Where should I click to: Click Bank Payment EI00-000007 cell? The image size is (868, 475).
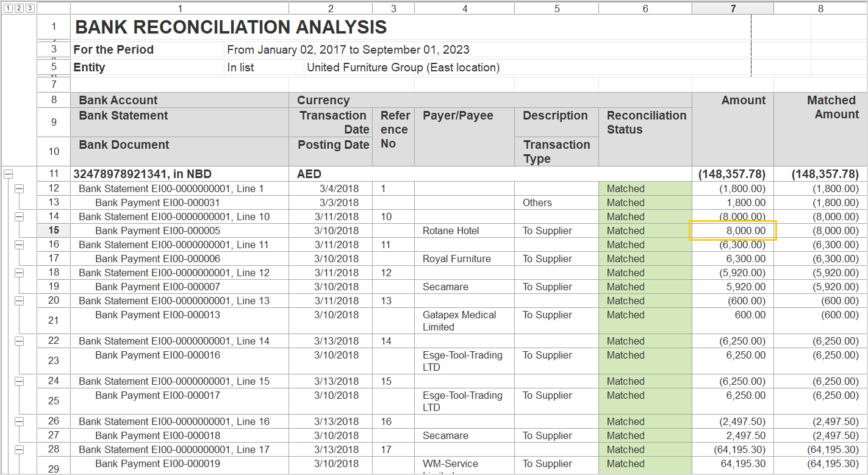(180, 287)
